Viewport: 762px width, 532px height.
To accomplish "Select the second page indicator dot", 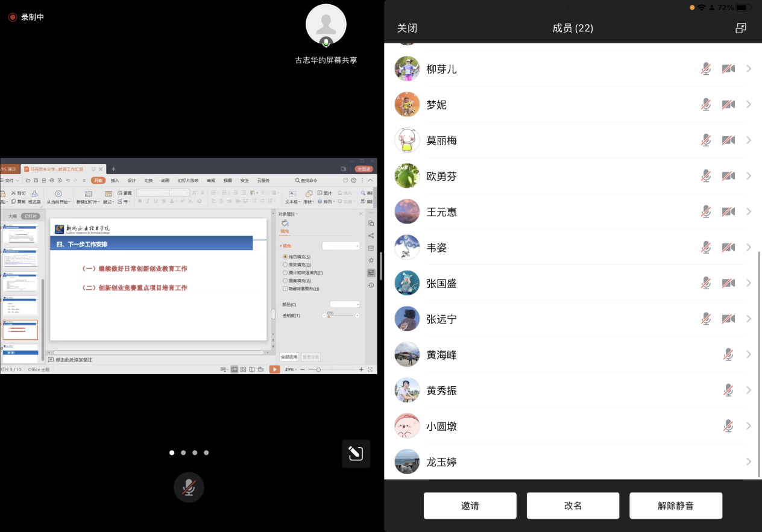I will point(183,452).
